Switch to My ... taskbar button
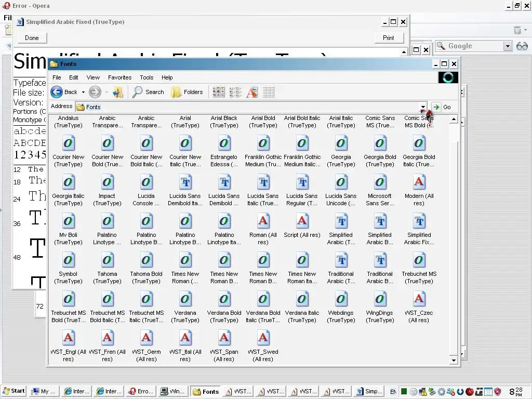Viewport: 532px width, 399px height. point(45,392)
